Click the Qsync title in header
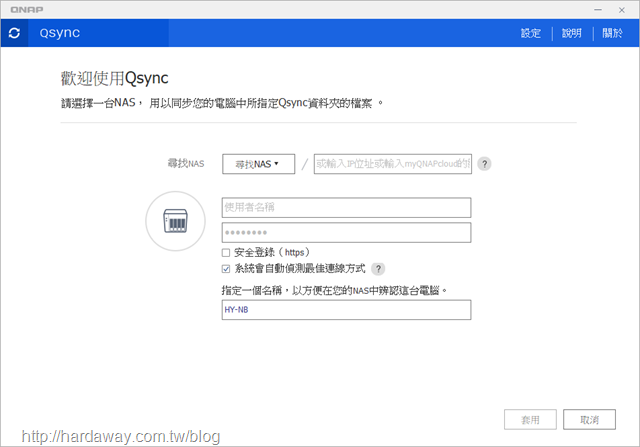The height and width of the screenshot is (447, 640). click(x=60, y=33)
